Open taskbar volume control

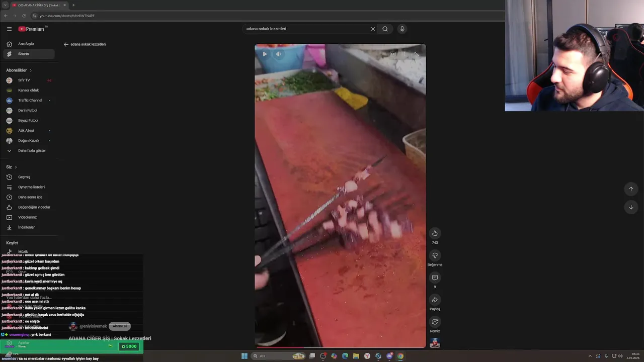pyautogui.click(x=620, y=356)
